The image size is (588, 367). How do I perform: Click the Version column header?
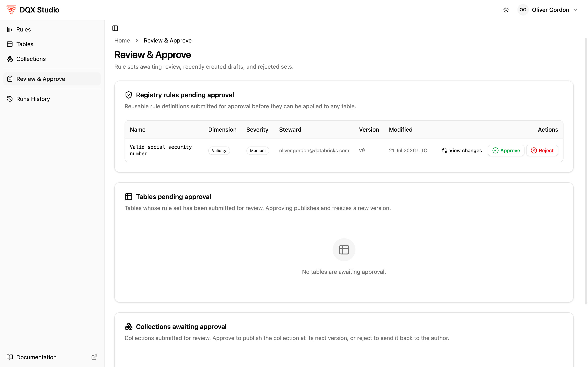(x=369, y=130)
